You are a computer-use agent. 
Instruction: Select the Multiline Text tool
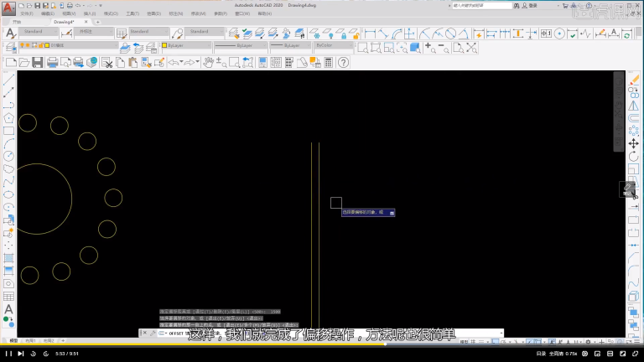pos(8,309)
